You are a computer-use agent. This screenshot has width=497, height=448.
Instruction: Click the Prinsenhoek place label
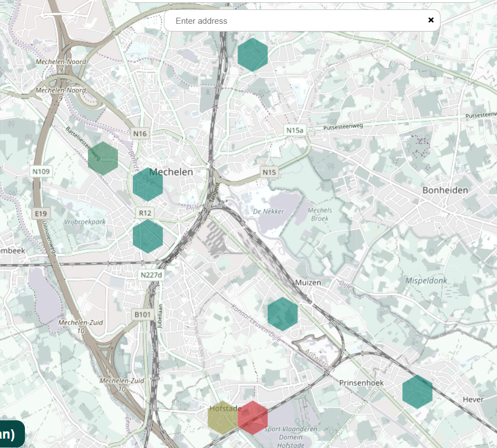tap(361, 383)
